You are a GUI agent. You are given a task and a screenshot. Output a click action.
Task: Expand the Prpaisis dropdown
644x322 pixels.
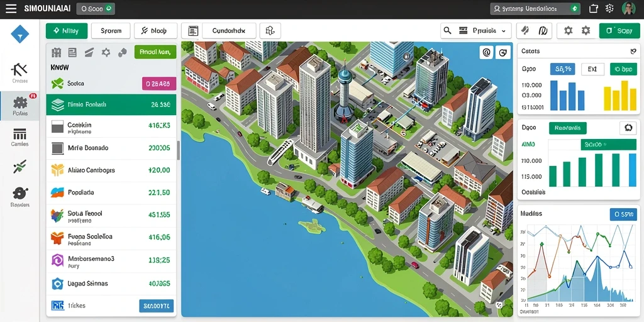pos(476,30)
